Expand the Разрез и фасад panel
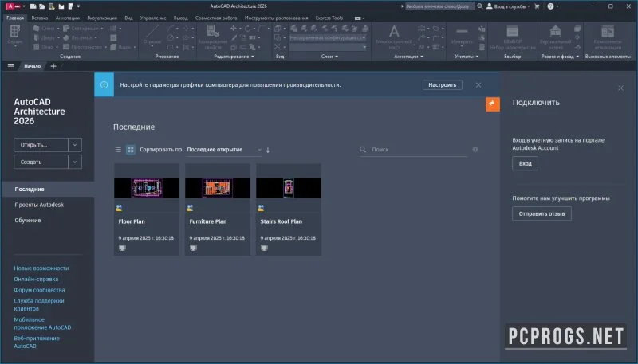The height and width of the screenshot is (364, 638). tap(560, 57)
